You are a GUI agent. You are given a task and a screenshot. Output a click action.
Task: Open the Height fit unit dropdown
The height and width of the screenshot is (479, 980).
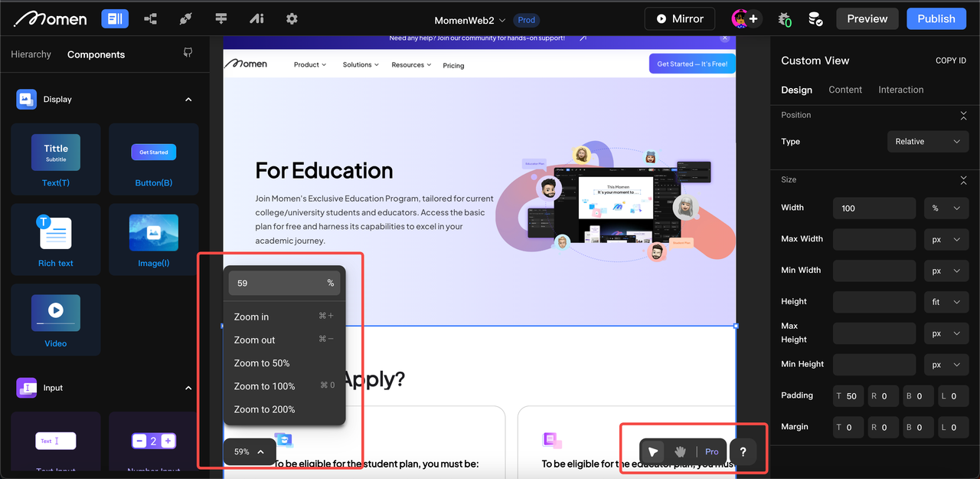(946, 302)
